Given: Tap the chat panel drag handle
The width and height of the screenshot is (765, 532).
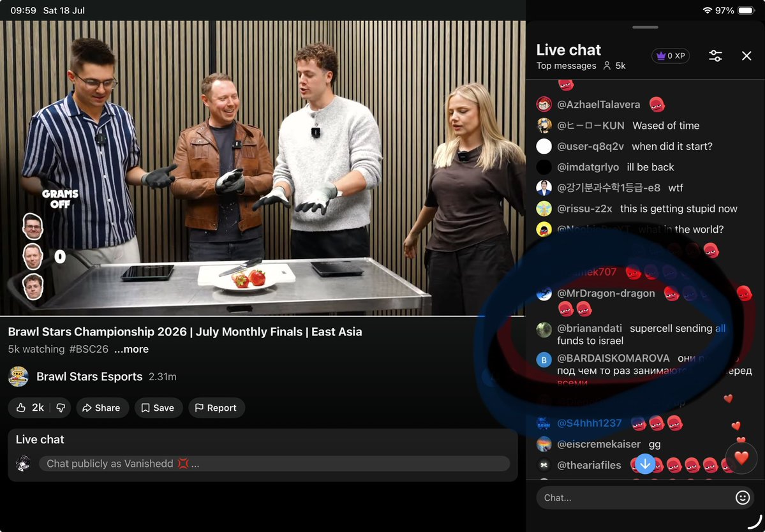Looking at the screenshot, I should [x=645, y=27].
